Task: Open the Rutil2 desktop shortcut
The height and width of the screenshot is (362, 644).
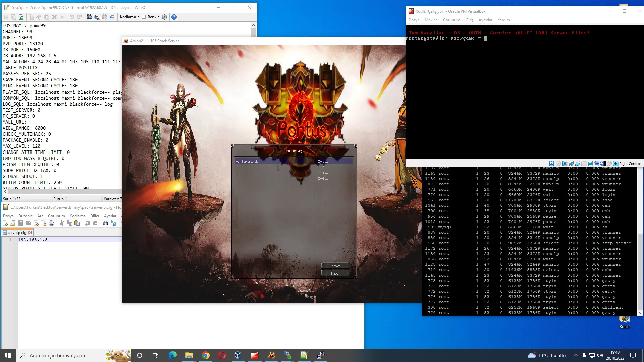Action: click(x=624, y=322)
